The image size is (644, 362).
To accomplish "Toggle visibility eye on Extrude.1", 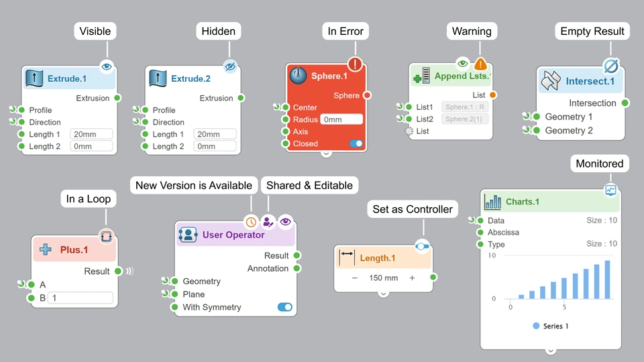I will pos(107,66).
